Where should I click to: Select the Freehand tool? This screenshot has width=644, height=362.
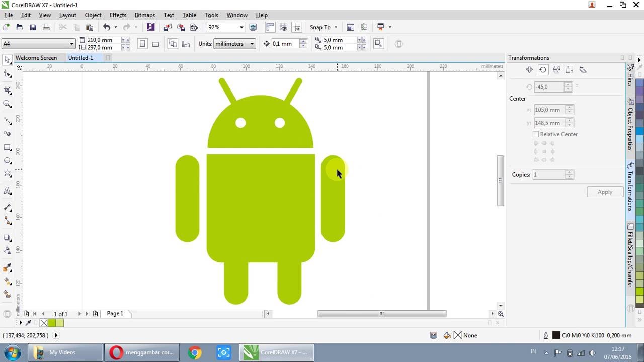tap(7, 121)
